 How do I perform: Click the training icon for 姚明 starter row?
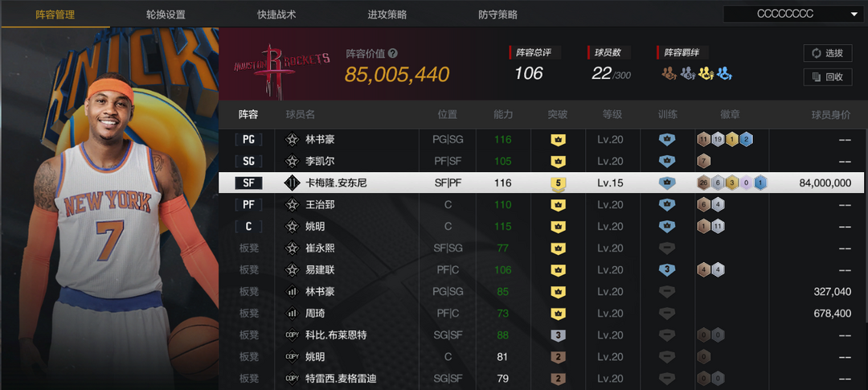(666, 227)
